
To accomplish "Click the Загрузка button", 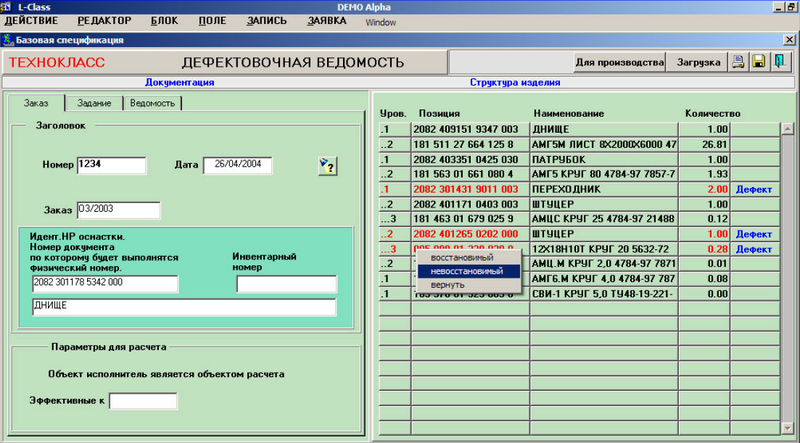I will pyautogui.click(x=698, y=62).
